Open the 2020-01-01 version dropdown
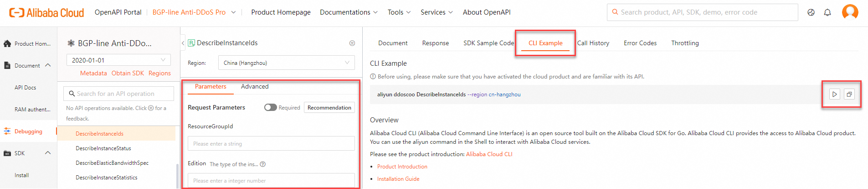 [x=118, y=60]
